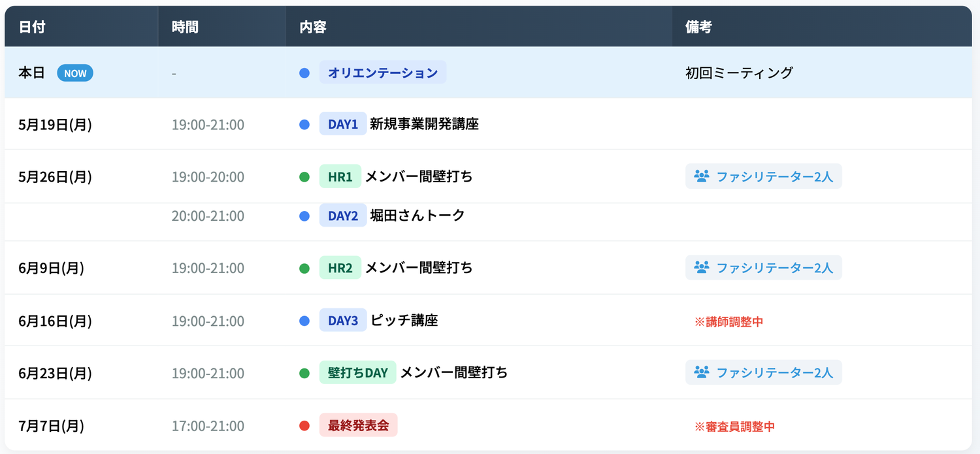The image size is (980, 454).
Task: Click the 時間 column header
Action: (x=185, y=27)
